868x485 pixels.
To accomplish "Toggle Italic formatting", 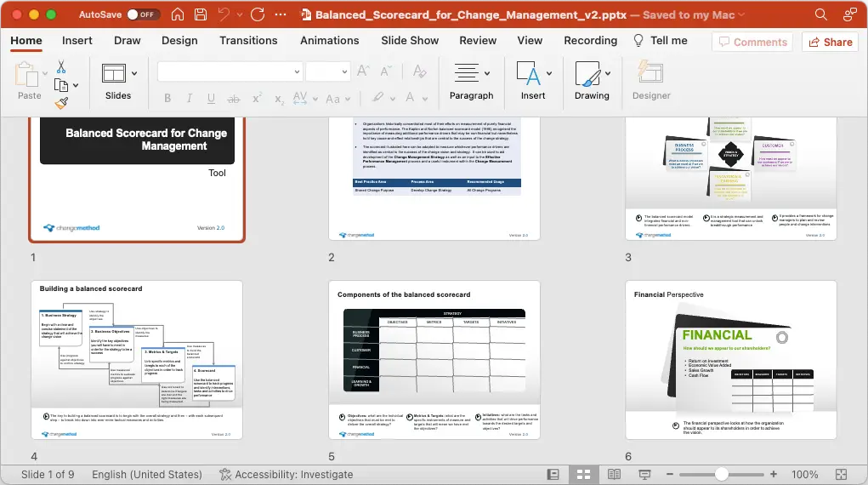I will [190, 99].
